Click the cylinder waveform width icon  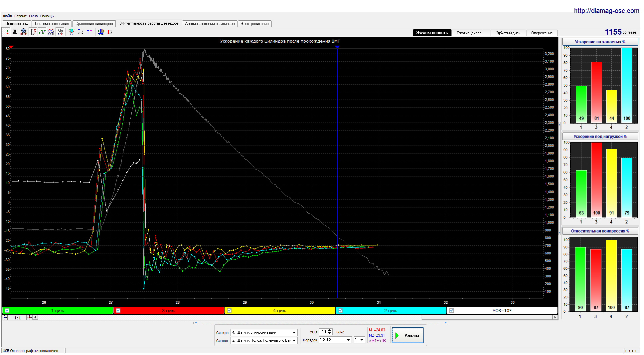[x=71, y=32]
